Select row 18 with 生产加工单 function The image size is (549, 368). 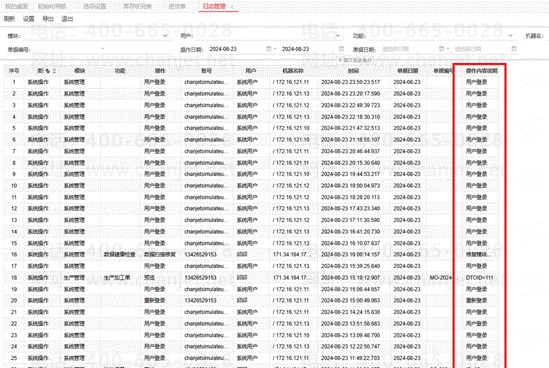251,277
